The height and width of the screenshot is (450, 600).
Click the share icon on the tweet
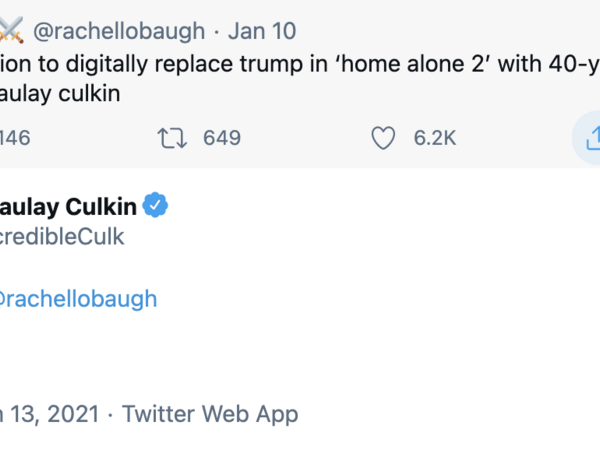coord(589,138)
